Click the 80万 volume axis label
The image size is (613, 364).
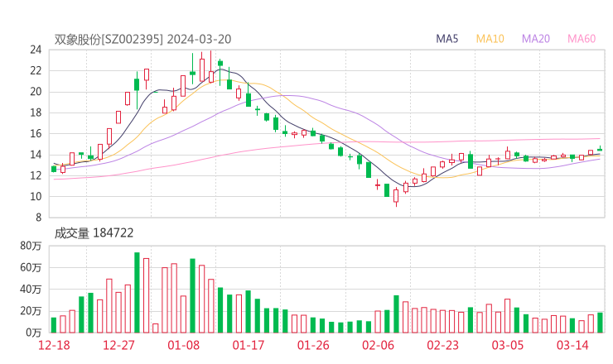pyautogui.click(x=31, y=246)
